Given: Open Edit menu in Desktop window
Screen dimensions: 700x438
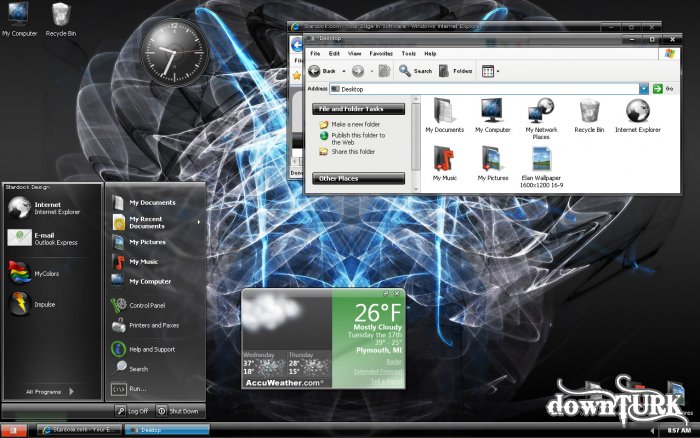Looking at the screenshot, I should (x=334, y=54).
